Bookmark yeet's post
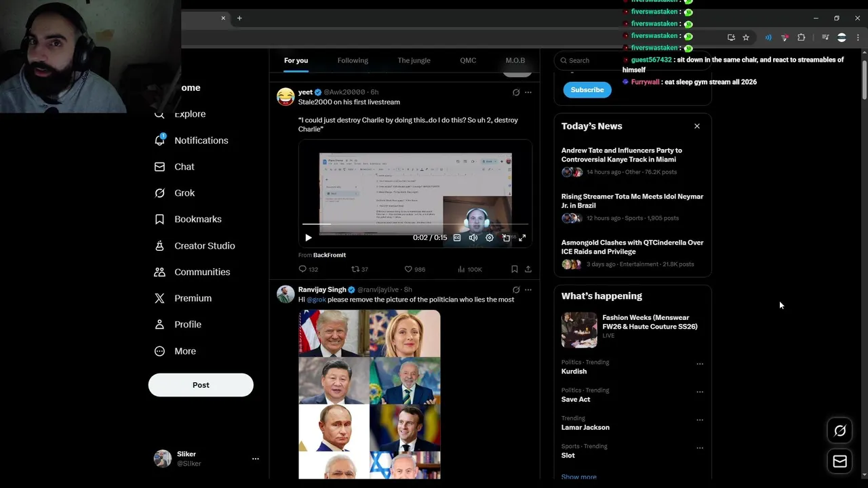The width and height of the screenshot is (868, 488). 514,269
